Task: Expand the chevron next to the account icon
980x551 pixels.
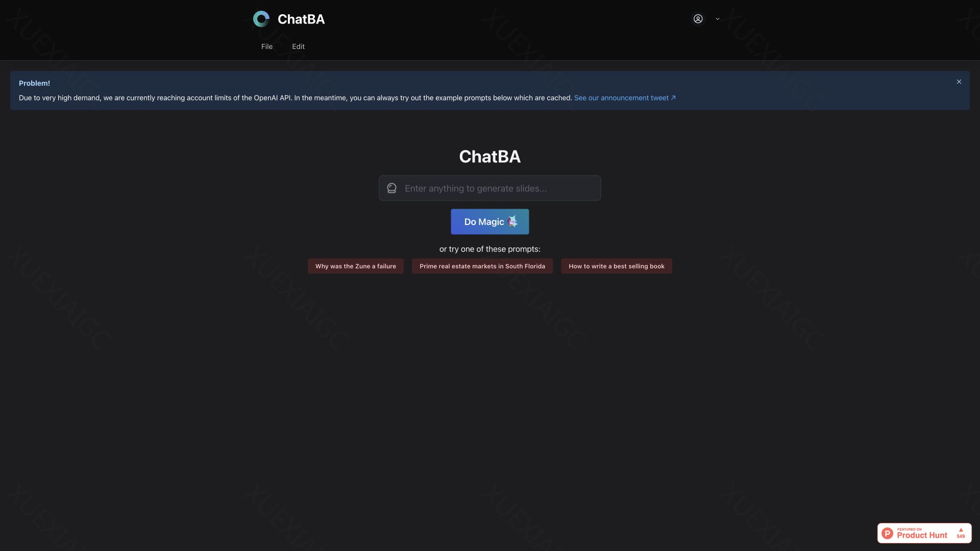Action: (717, 19)
